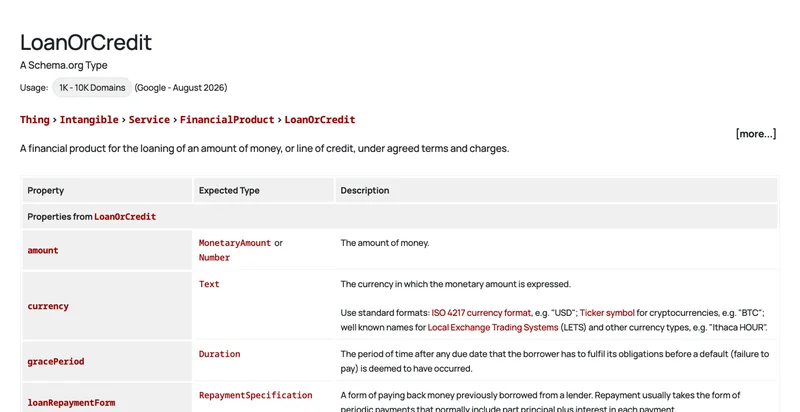This screenshot has height=412, width=800.
Task: Open the loanRepaymentForm property link
Action: tap(71, 403)
